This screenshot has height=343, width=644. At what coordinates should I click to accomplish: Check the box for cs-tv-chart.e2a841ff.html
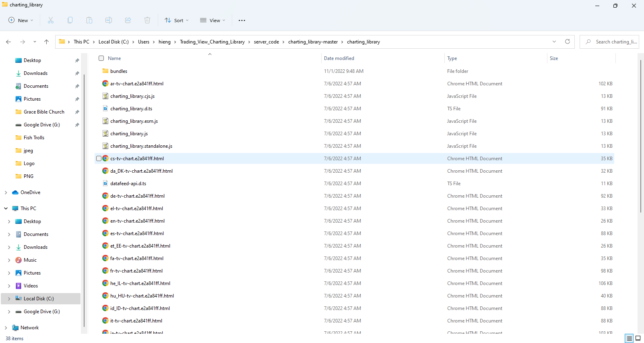click(x=99, y=159)
